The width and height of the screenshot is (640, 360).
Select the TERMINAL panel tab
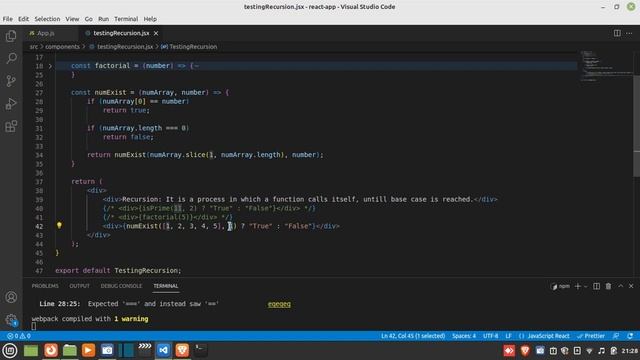point(166,286)
